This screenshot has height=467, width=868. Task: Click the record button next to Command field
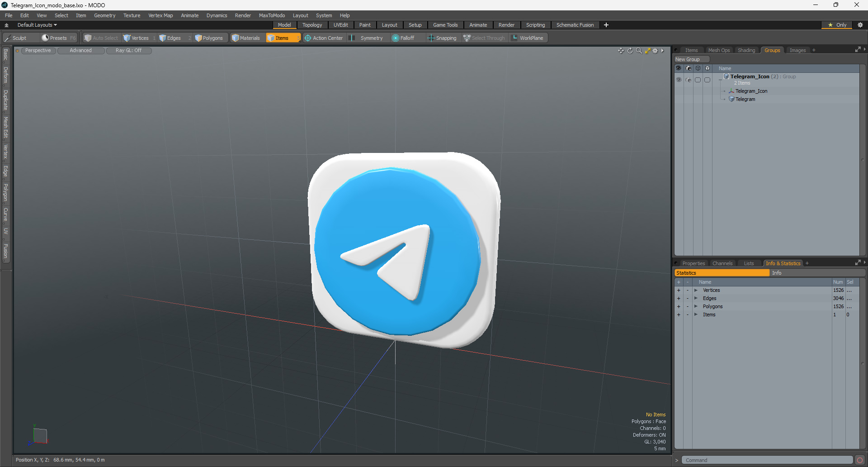click(860, 460)
